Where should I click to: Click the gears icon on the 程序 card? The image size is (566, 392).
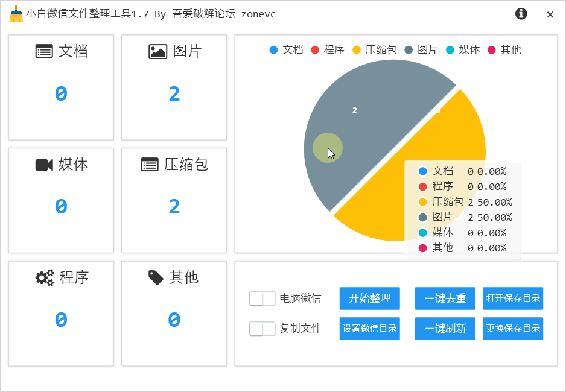[x=43, y=277]
